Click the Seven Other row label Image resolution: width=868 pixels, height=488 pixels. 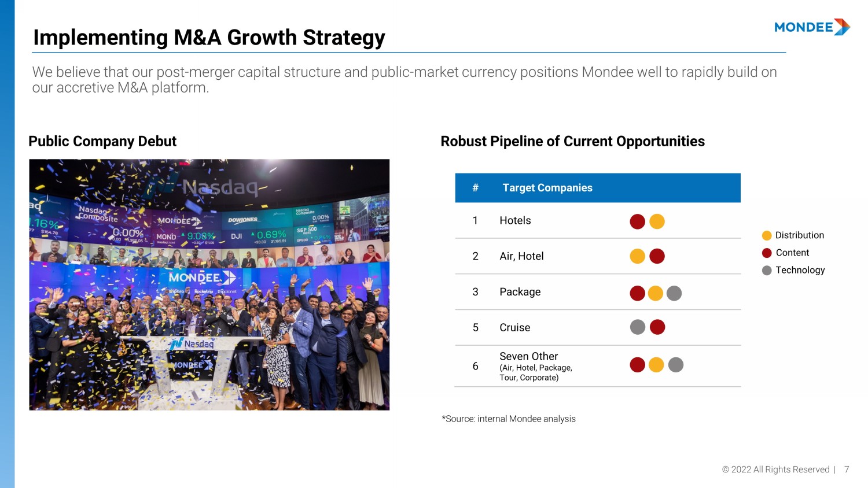click(x=529, y=357)
